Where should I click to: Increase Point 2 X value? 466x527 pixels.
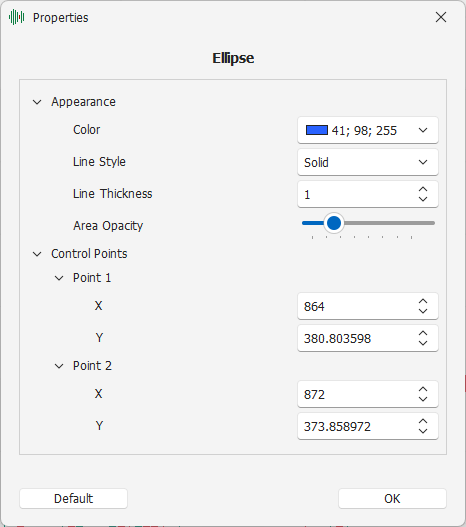pyautogui.click(x=423, y=390)
